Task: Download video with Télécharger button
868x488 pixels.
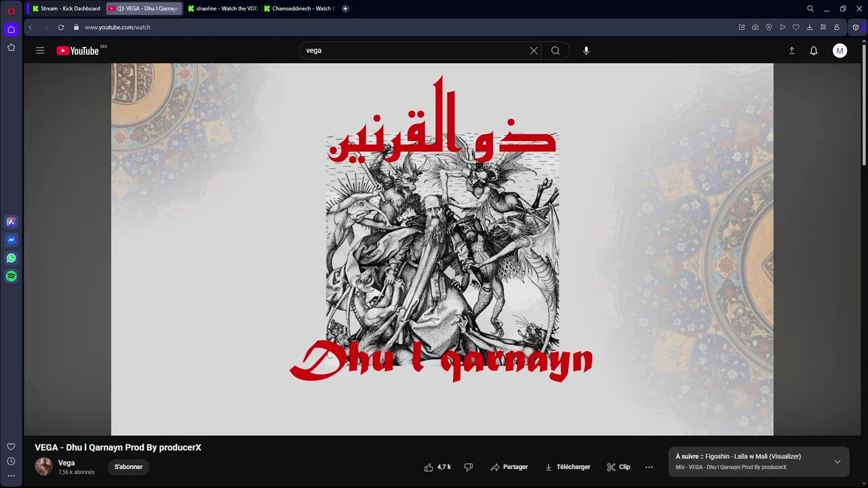Action: coord(568,467)
